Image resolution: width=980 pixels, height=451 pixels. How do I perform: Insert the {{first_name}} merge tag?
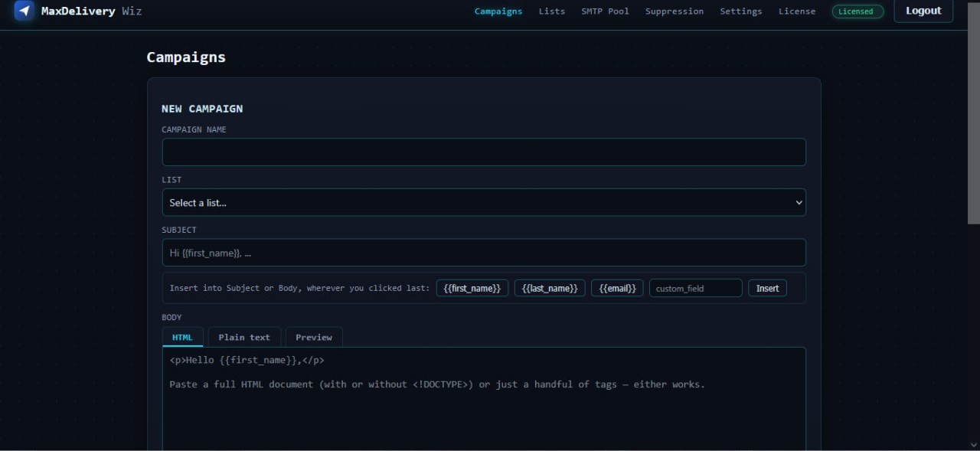click(472, 288)
